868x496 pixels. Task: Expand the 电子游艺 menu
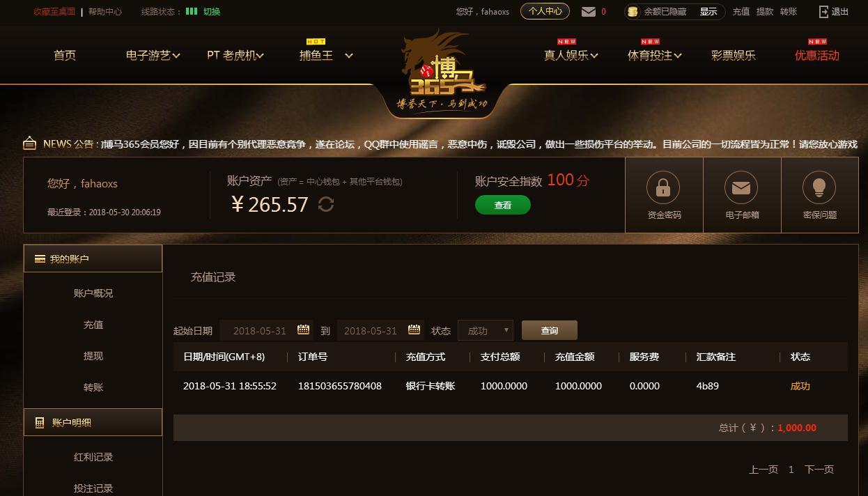[x=153, y=55]
